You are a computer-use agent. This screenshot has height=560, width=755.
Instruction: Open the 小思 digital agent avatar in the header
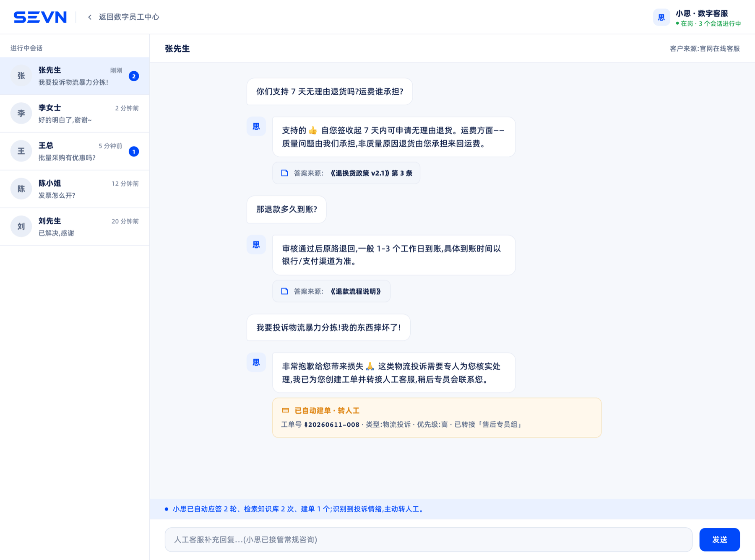(x=661, y=18)
